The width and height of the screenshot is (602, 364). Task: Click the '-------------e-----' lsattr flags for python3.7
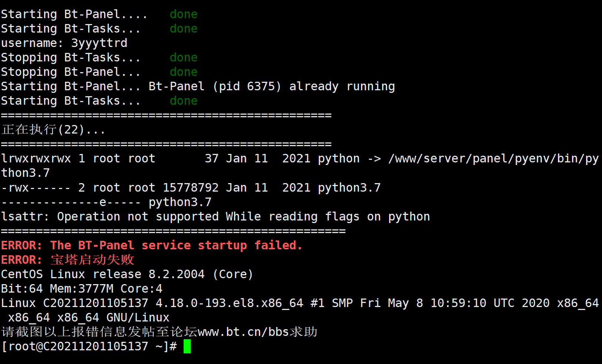point(71,202)
